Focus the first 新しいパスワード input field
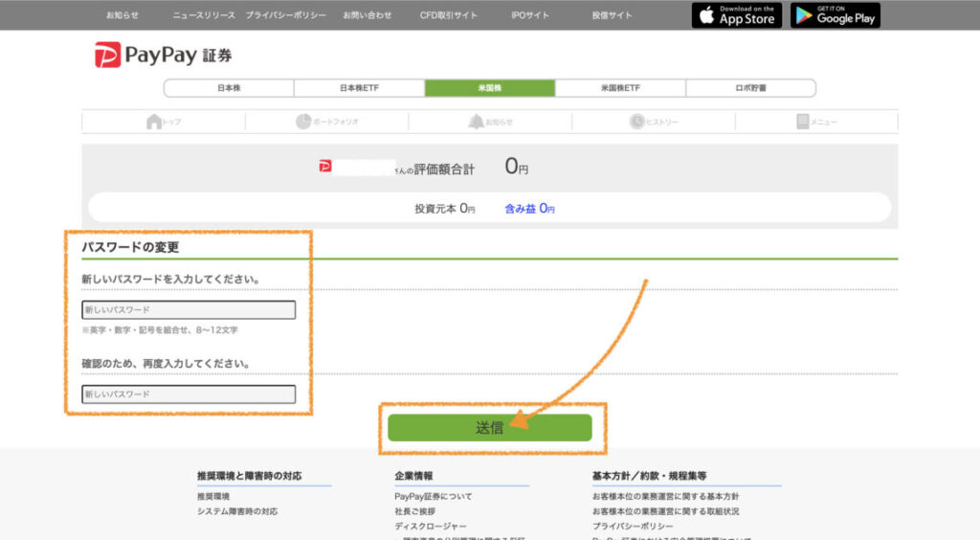The width and height of the screenshot is (980, 540). (189, 310)
